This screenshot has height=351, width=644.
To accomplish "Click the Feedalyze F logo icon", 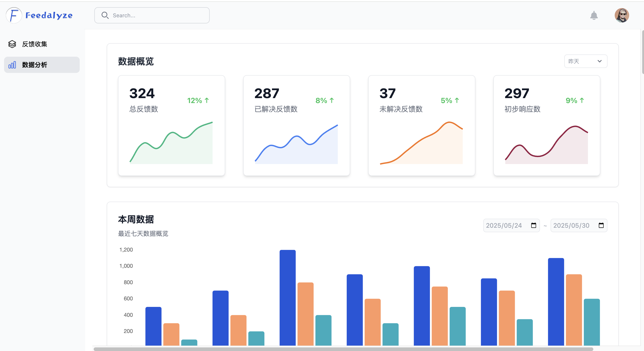I will pyautogui.click(x=14, y=15).
